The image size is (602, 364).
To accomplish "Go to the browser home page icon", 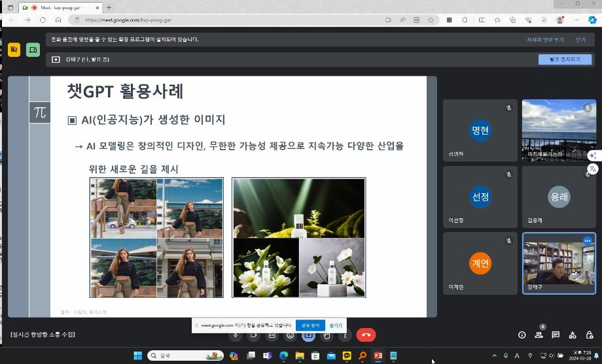I will (x=58, y=20).
